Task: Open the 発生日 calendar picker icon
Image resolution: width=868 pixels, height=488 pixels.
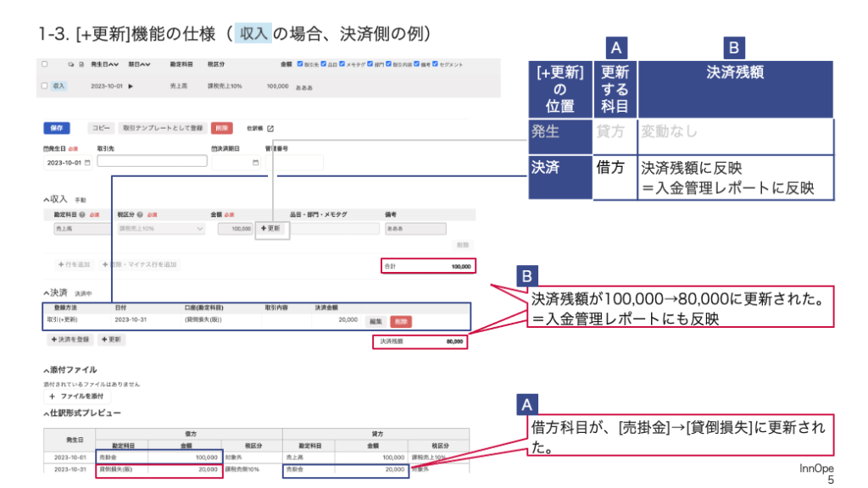Action: [87, 163]
